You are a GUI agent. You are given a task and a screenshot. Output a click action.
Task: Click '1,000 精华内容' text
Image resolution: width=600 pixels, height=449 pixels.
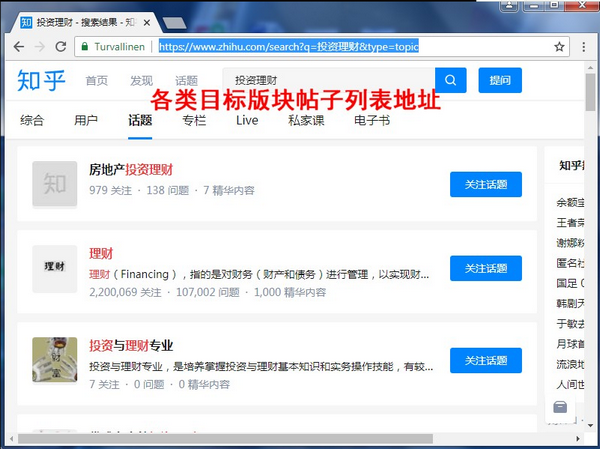coord(290,292)
